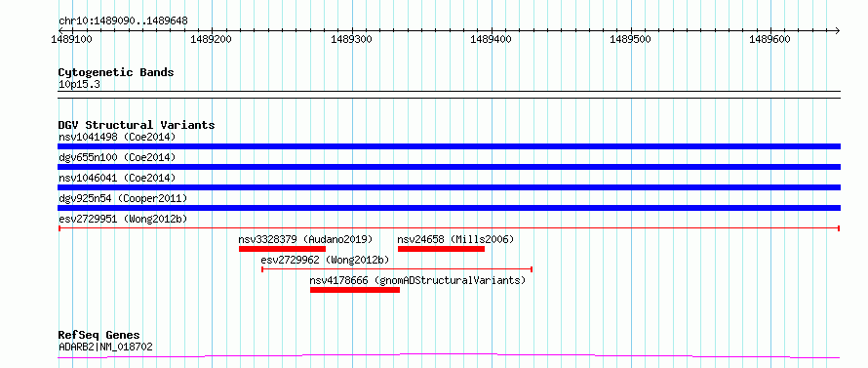
Task: Open variant label esv2729951 (Wong2012b)
Action: [123, 219]
